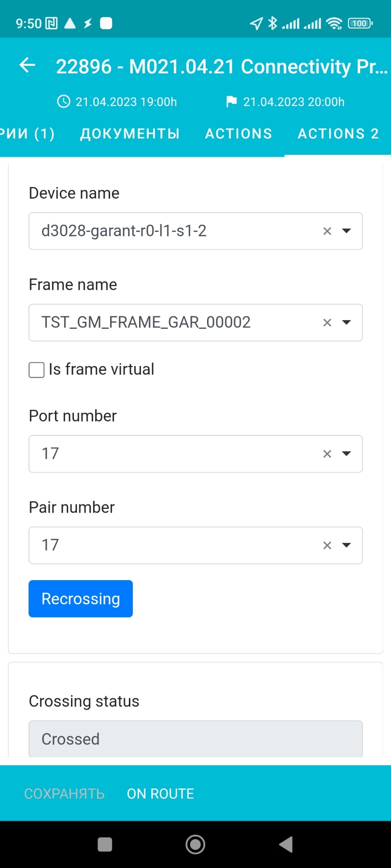Open the Port number dropdown arrow

pyautogui.click(x=346, y=453)
